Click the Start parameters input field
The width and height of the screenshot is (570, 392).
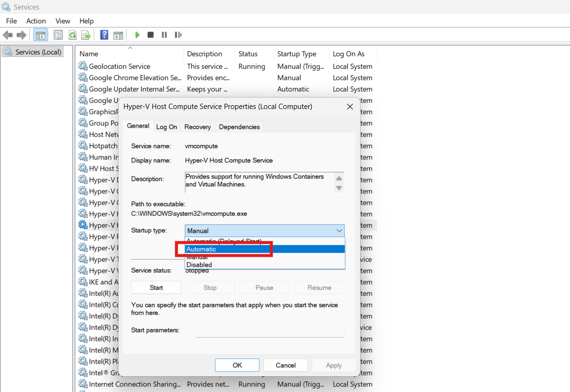(270, 330)
